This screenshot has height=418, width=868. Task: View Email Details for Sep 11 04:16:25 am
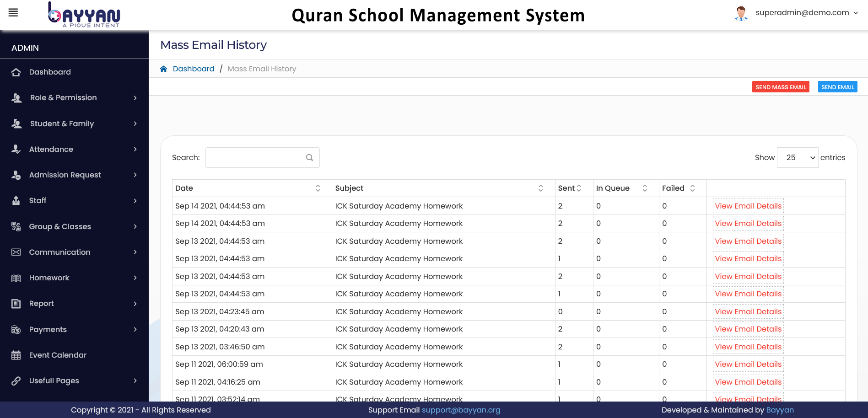click(748, 382)
